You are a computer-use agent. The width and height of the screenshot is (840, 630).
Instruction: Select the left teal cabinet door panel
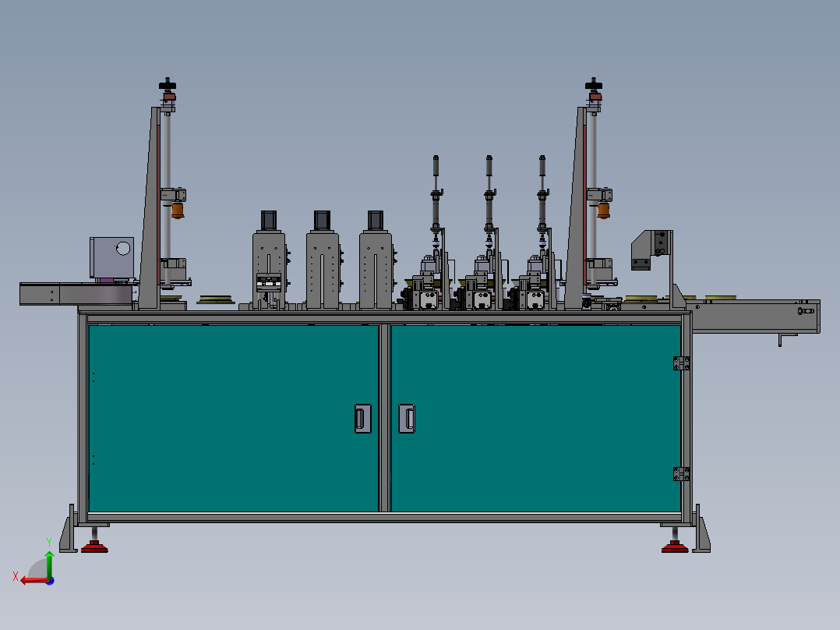[x=234, y=418]
